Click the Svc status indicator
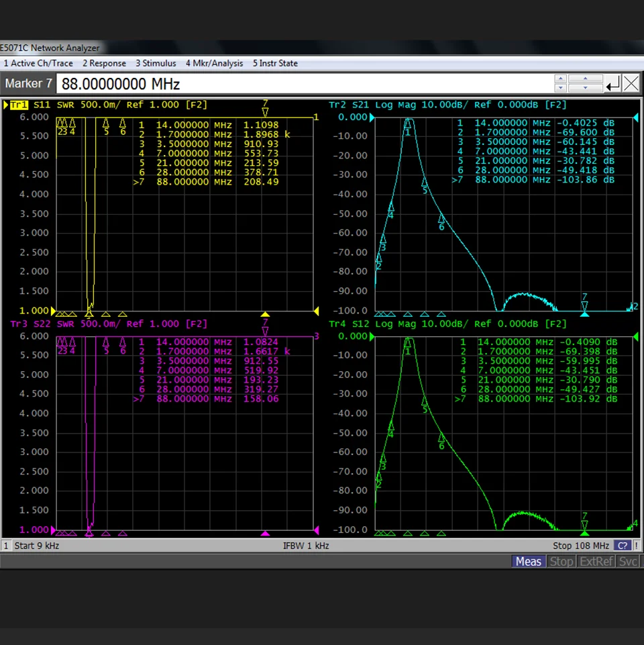The width and height of the screenshot is (644, 645). tap(628, 562)
